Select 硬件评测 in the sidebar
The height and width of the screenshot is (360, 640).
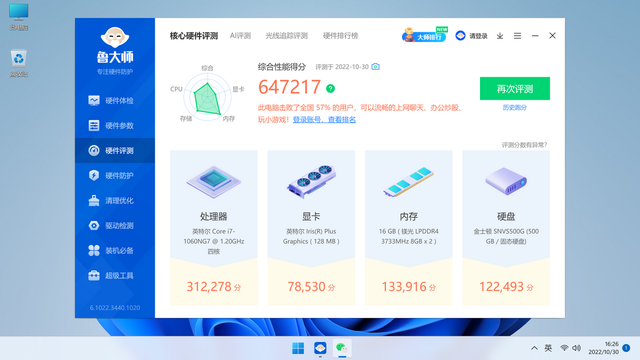tap(115, 150)
